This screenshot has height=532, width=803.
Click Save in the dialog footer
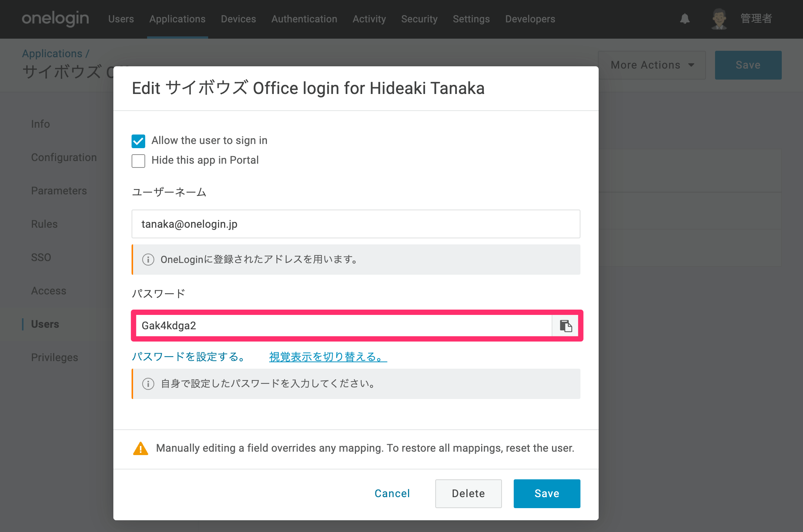pyautogui.click(x=547, y=493)
